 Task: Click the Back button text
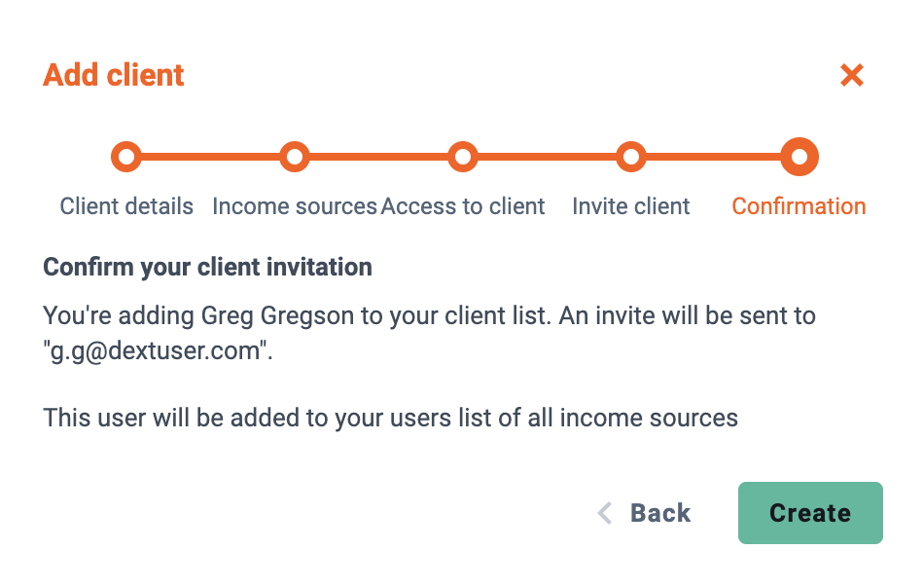click(x=660, y=513)
